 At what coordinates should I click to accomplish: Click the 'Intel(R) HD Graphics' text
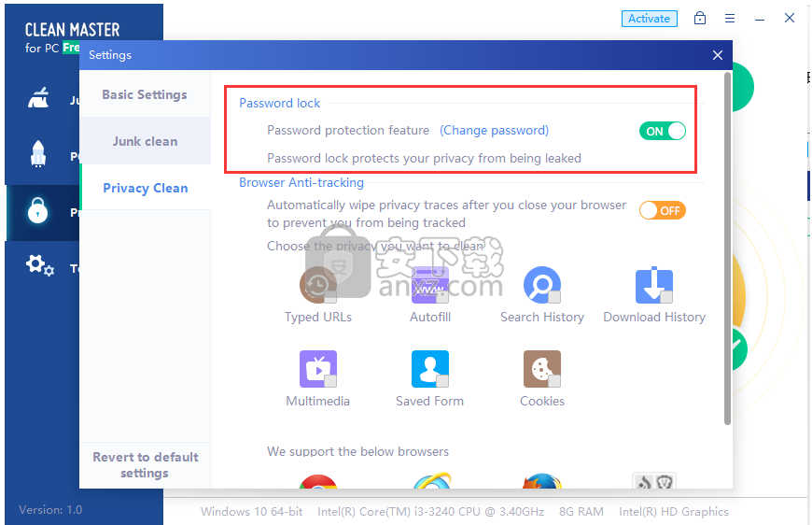coord(674,512)
